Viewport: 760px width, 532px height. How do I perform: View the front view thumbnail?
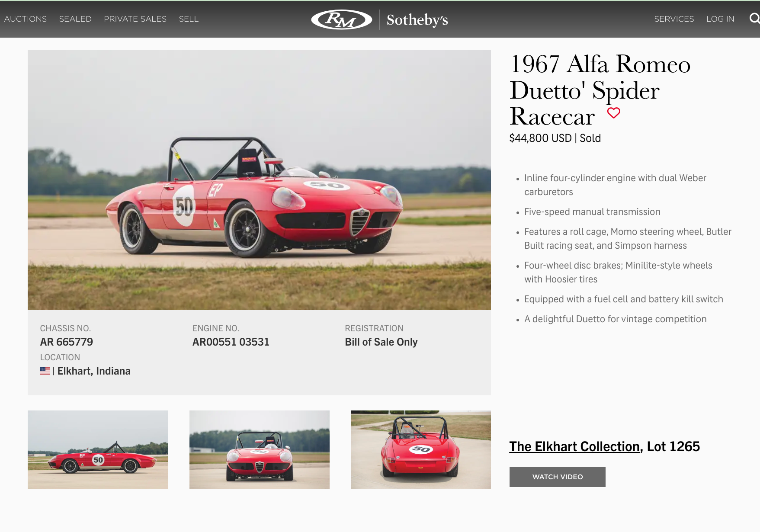click(x=260, y=450)
